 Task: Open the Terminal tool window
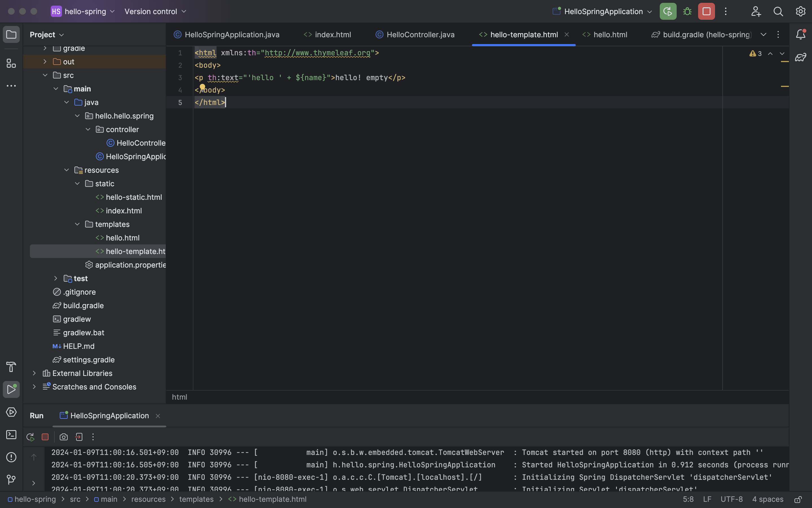(11, 434)
